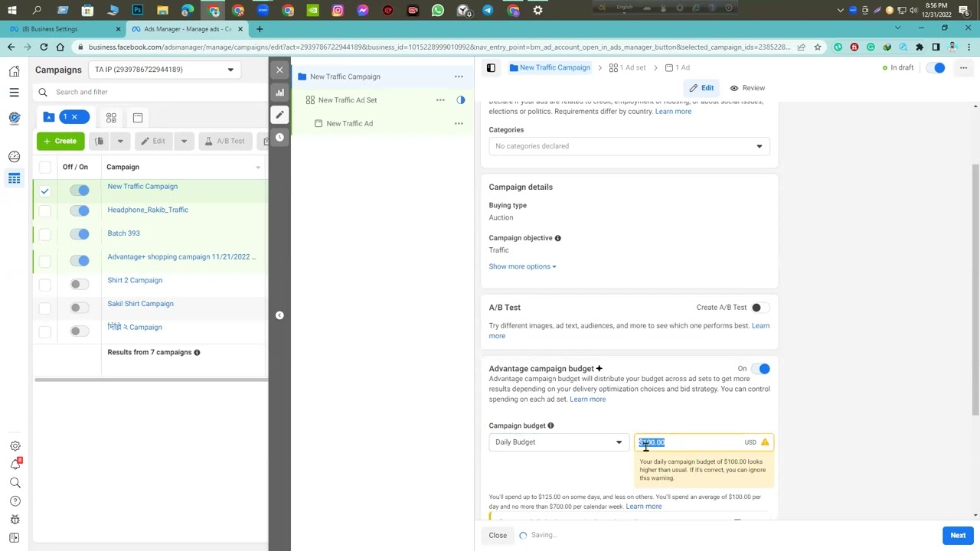Go to 1 Ad set breadcrumb
The height and width of the screenshot is (551, 980).
627,68
